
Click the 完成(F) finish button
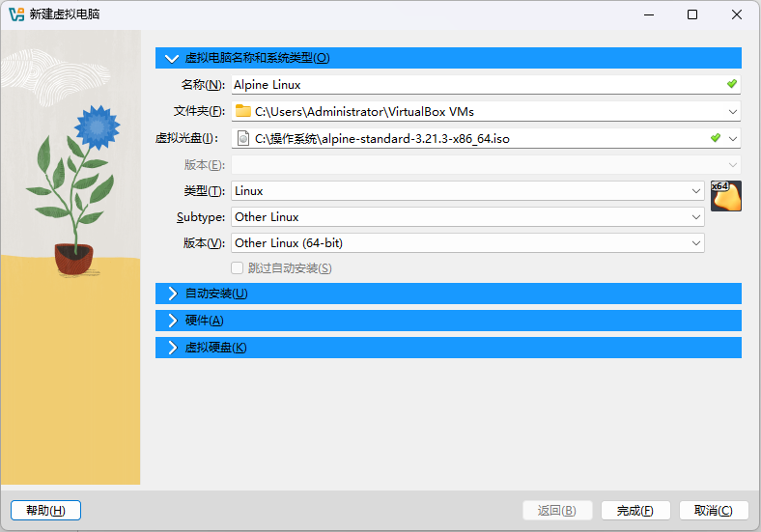[635, 511]
